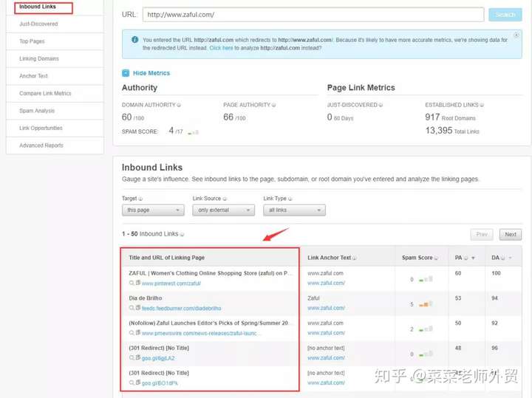Click the Hide Metrics link
Screen dimensions: 532x398
151,73
